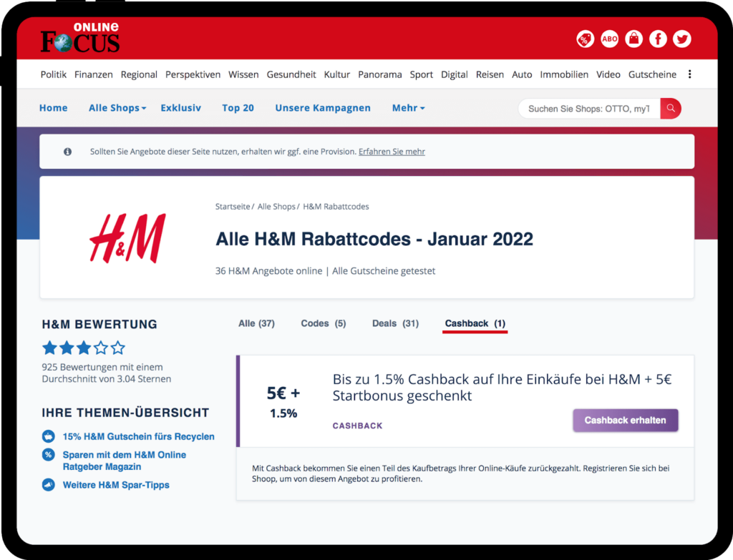The image size is (733, 560).
Task: Open the Politik section
Action: coord(53,74)
